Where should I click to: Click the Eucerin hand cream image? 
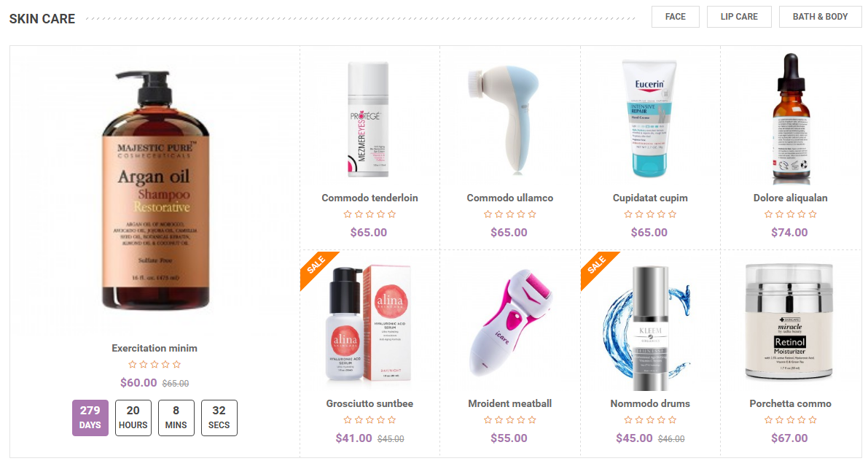650,118
